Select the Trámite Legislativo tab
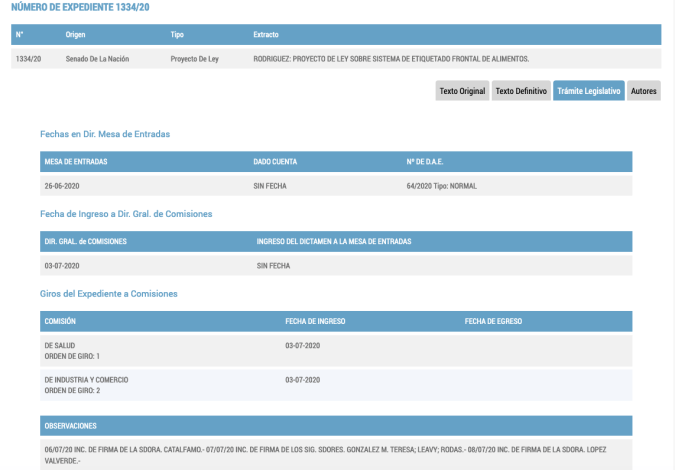This screenshot has width=675, height=470. coord(589,91)
